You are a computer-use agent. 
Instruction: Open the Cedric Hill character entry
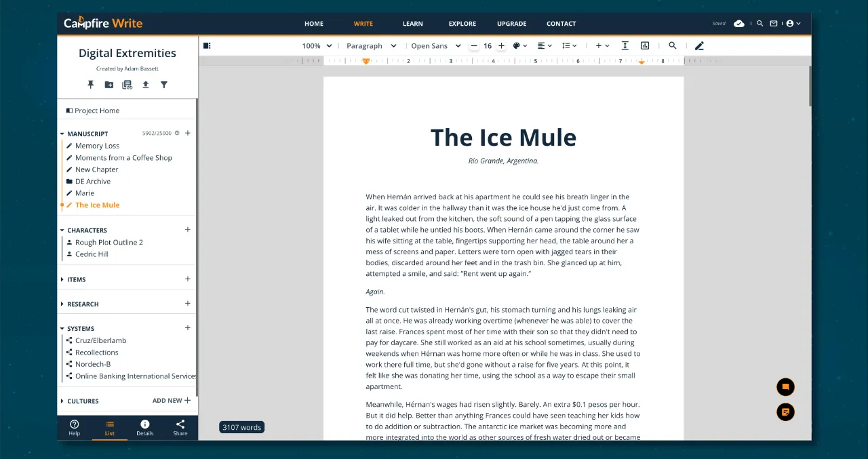click(92, 254)
